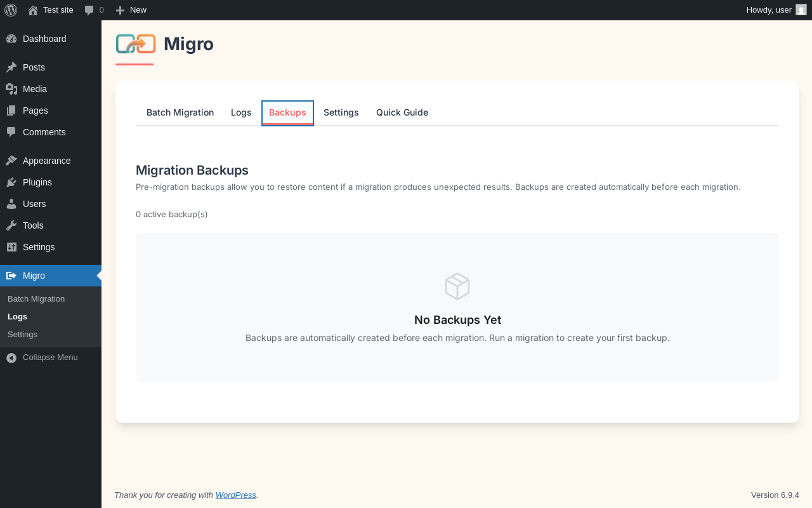Click the sidebar Settings sliders icon
Screen dimensions: 812x508
[11, 247]
